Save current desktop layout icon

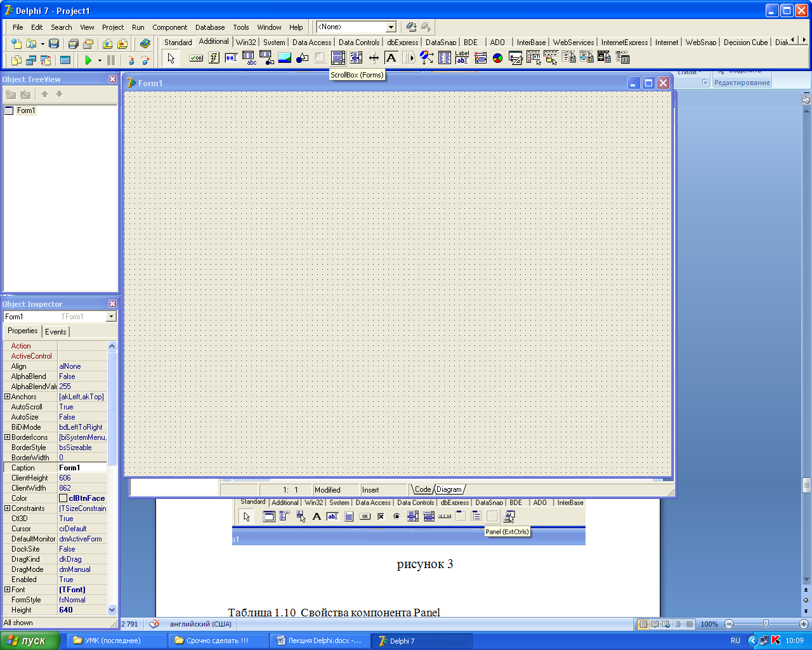[x=411, y=27]
